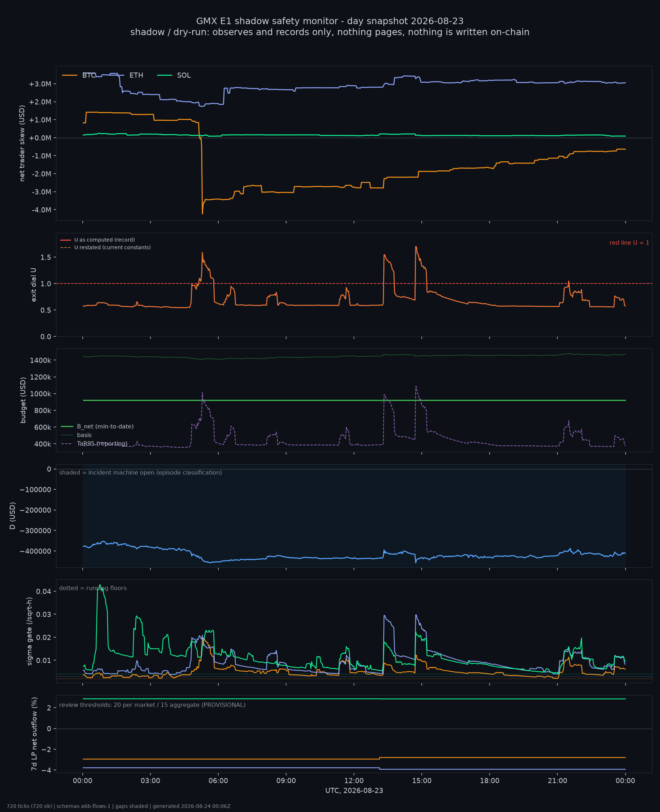This screenshot has width=660, height=812.
Task: Click the '0.04' sigma tick label
Action: [x=44, y=591]
